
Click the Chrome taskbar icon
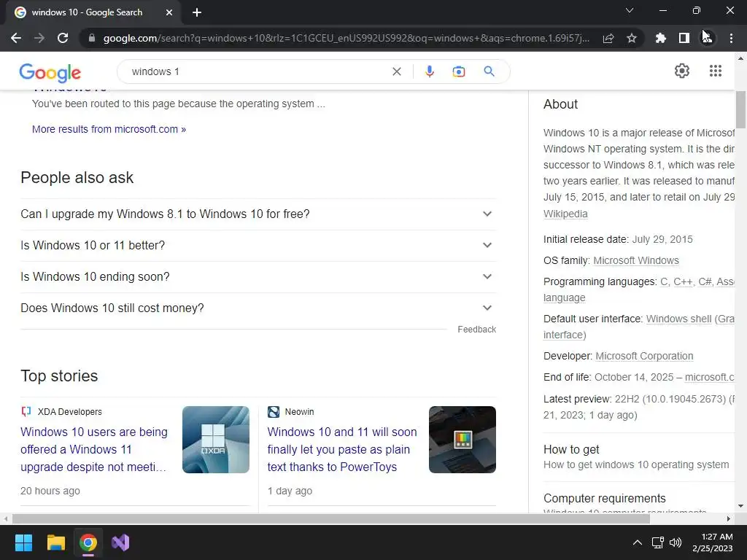coord(88,542)
